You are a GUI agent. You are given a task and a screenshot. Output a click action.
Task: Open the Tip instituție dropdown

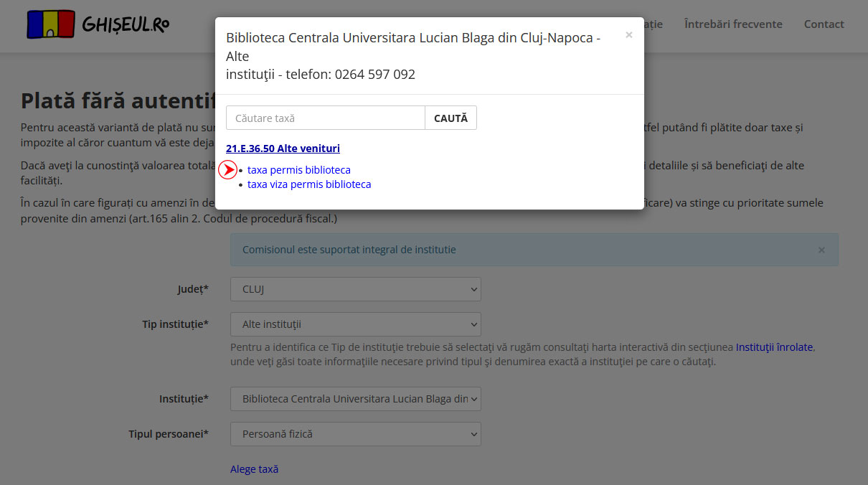pyautogui.click(x=356, y=324)
